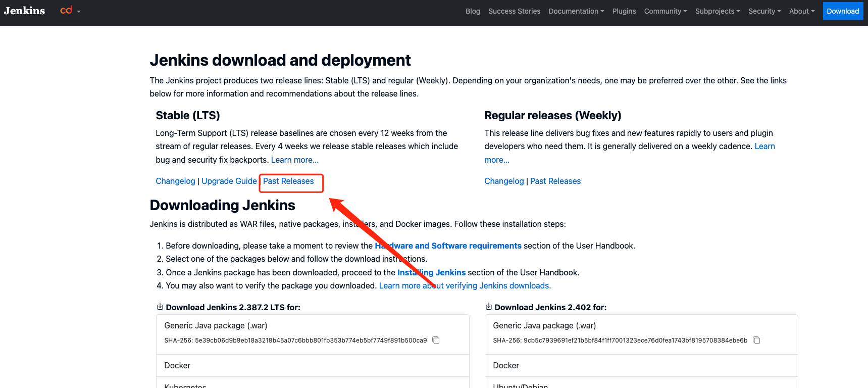868x388 pixels.
Task: Select Weekly Generic Java package (.war)
Action: click(x=641, y=334)
